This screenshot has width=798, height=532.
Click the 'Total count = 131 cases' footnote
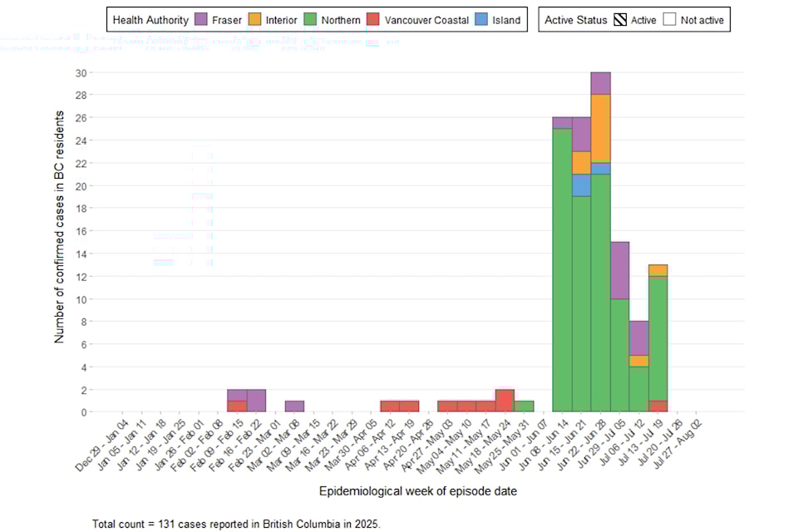point(237,524)
